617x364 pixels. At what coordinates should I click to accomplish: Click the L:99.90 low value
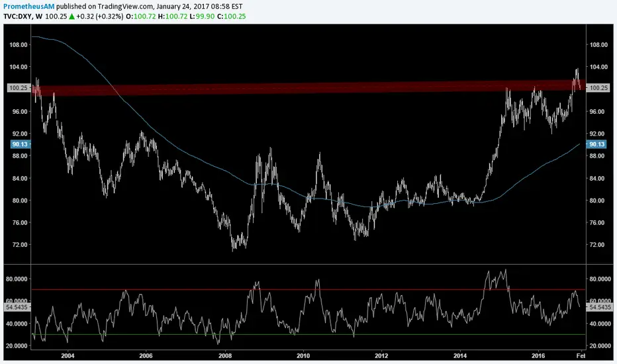tap(203, 17)
